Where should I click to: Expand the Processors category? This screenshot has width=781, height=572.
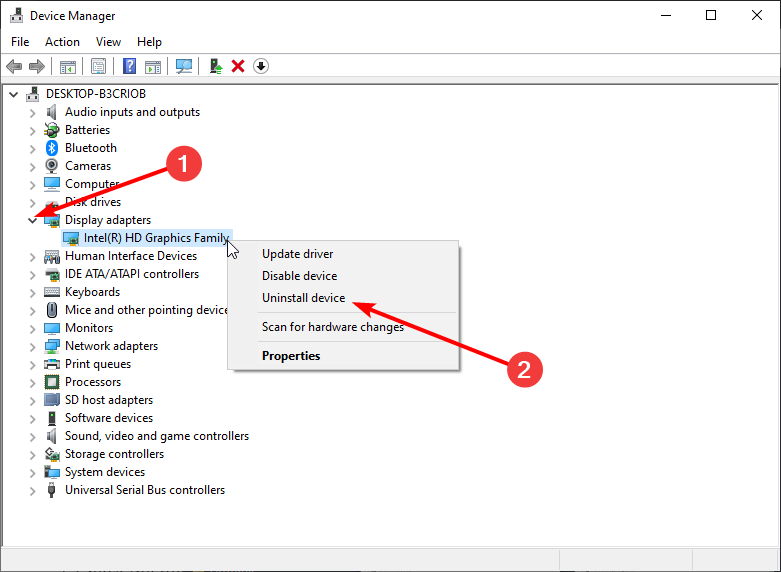33,382
